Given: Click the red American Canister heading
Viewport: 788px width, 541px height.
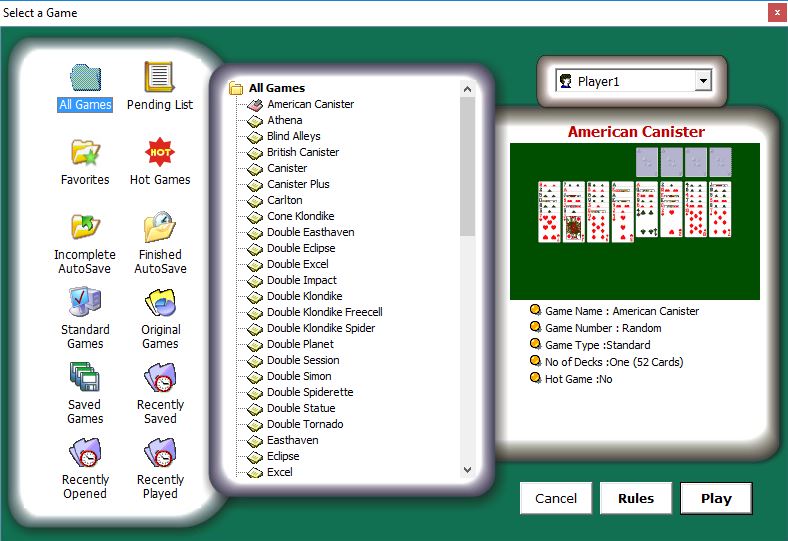Looking at the screenshot, I should point(636,132).
